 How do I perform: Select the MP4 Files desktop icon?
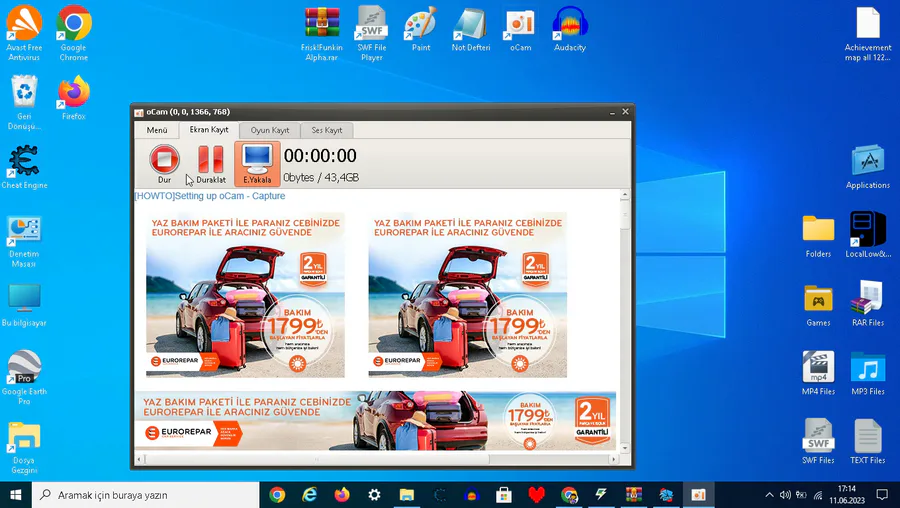click(818, 373)
